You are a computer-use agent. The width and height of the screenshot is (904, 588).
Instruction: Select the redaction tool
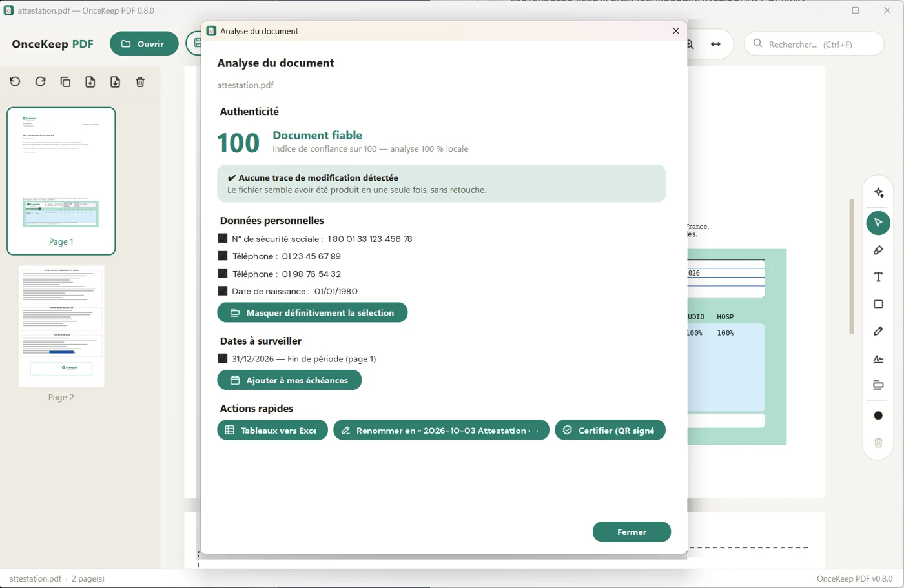[x=878, y=385]
